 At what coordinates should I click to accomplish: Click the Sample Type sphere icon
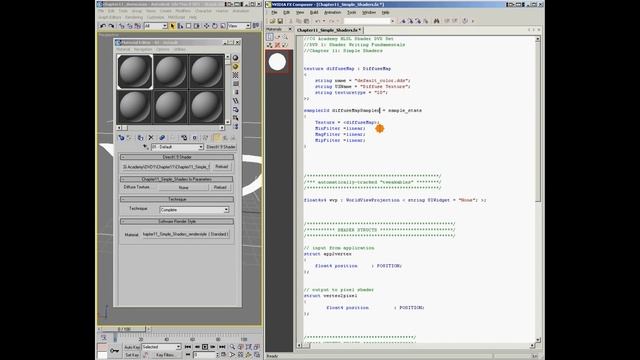pos(236,58)
